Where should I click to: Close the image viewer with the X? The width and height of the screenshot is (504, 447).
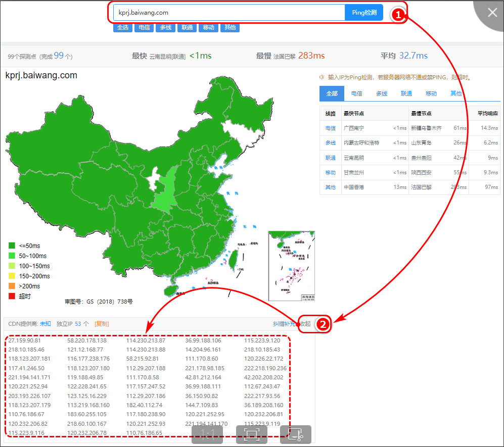pos(492,13)
